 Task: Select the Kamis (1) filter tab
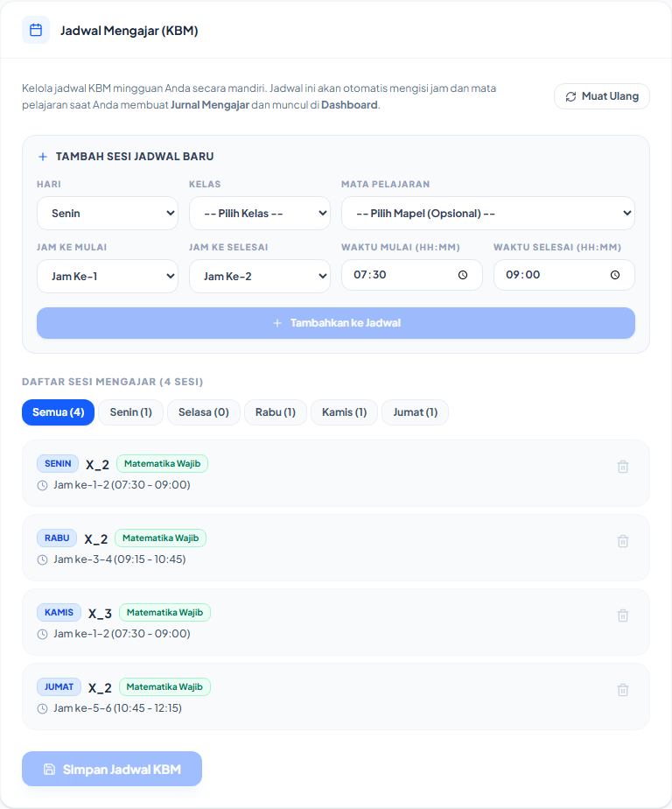pos(344,412)
